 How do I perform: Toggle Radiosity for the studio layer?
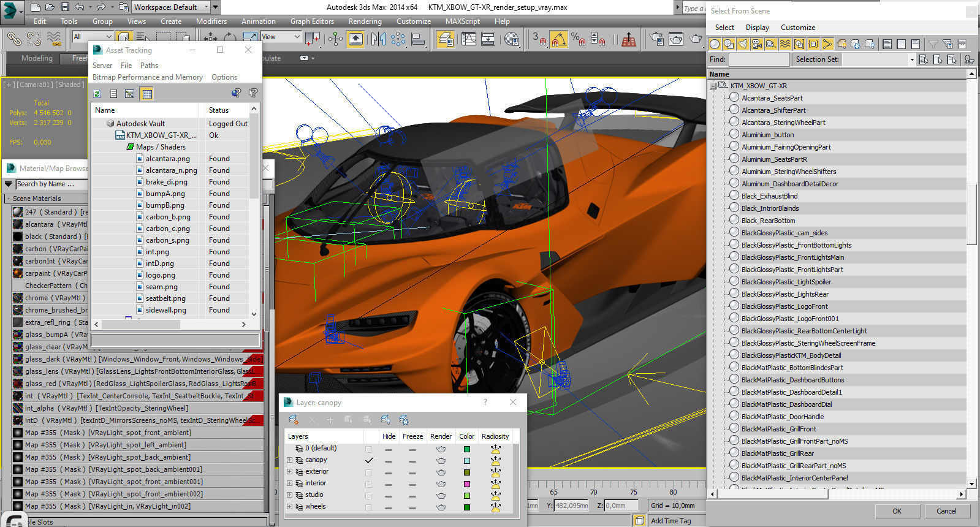click(x=495, y=495)
